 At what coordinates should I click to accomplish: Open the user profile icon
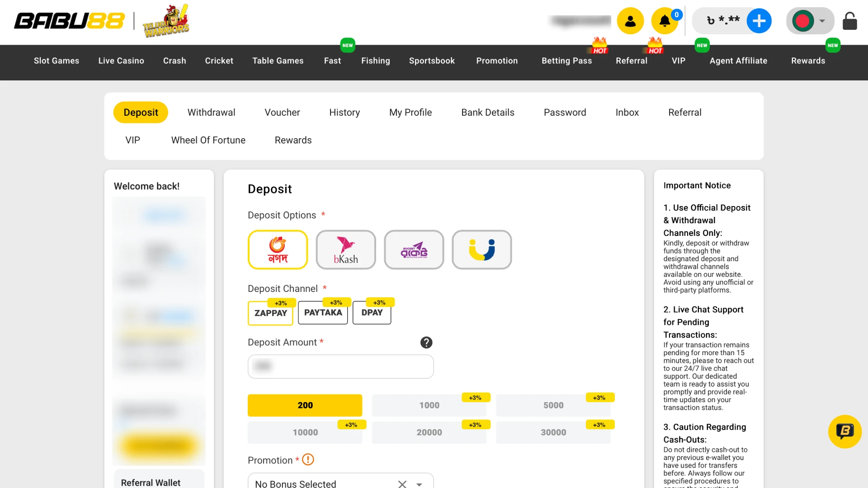630,21
